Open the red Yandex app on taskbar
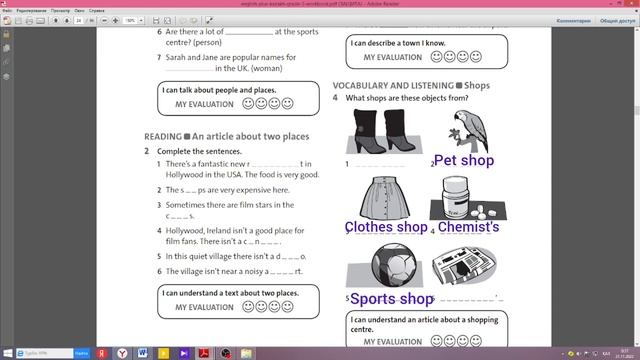The width and height of the screenshot is (640, 360). (x=102, y=353)
